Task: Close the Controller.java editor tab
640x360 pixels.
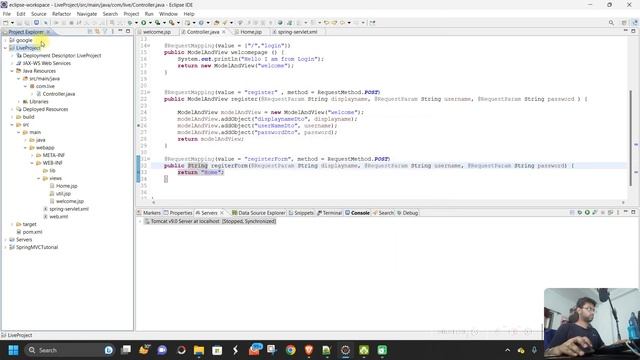Action: [224, 32]
